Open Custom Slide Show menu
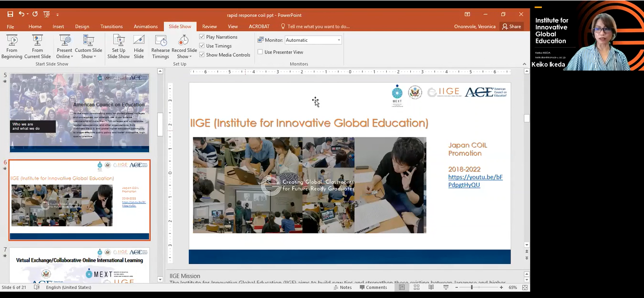This screenshot has width=644, height=298. (88, 47)
